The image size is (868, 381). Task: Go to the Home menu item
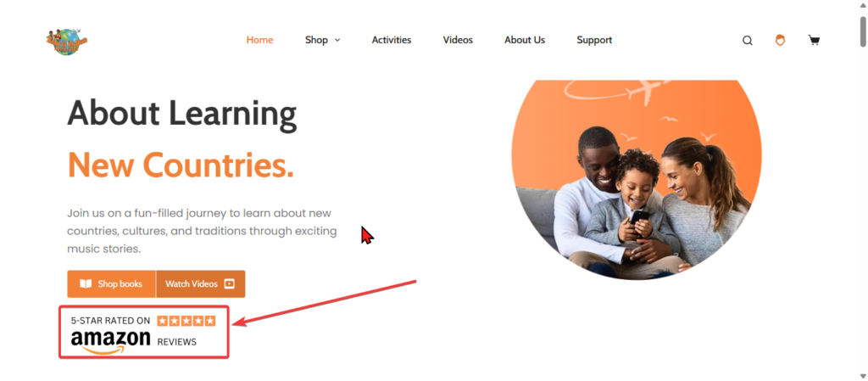259,40
